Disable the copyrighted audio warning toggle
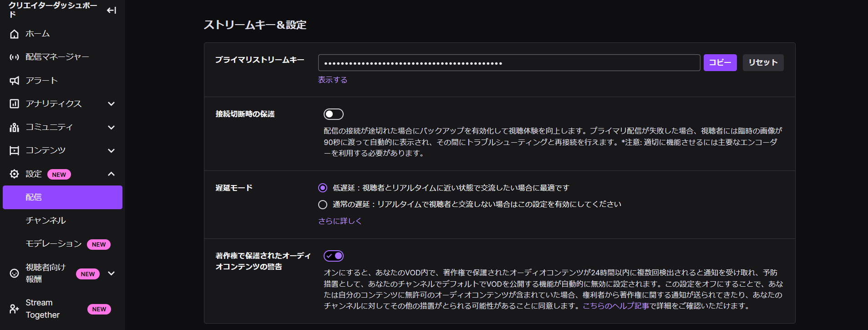 [x=334, y=256]
